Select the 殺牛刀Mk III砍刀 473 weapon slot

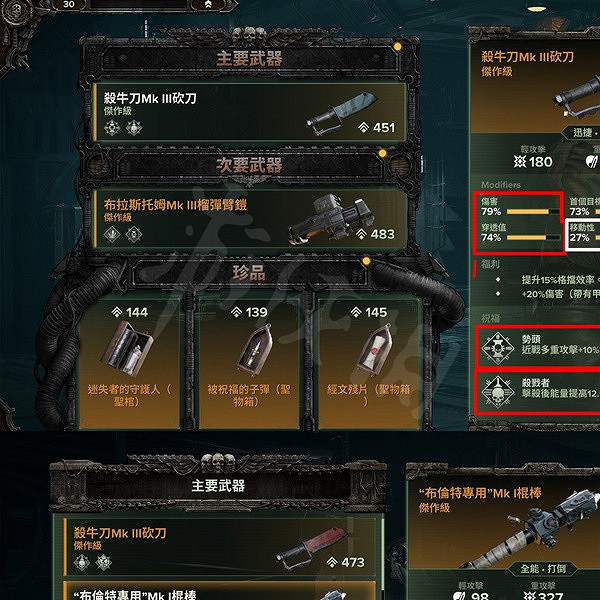(218, 547)
